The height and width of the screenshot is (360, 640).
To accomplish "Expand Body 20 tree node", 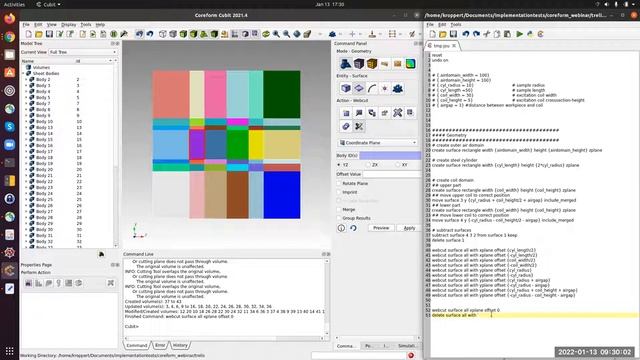I will 26,169.
